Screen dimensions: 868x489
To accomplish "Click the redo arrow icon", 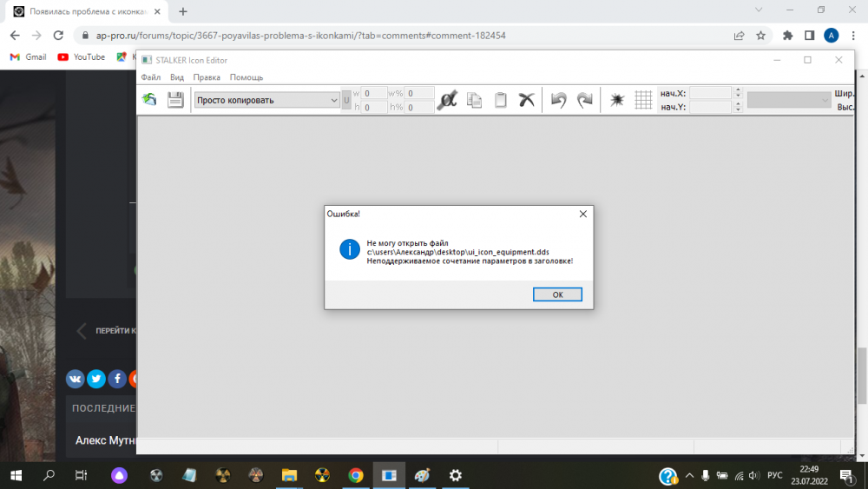I will click(x=585, y=100).
